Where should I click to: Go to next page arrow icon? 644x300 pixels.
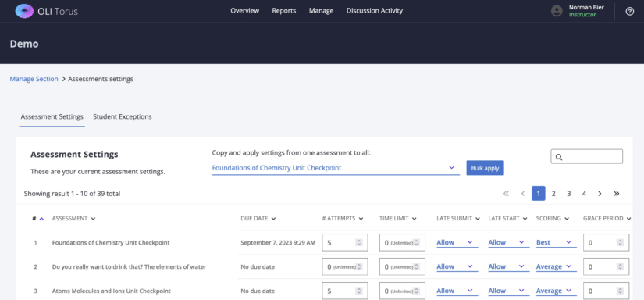pos(600,194)
